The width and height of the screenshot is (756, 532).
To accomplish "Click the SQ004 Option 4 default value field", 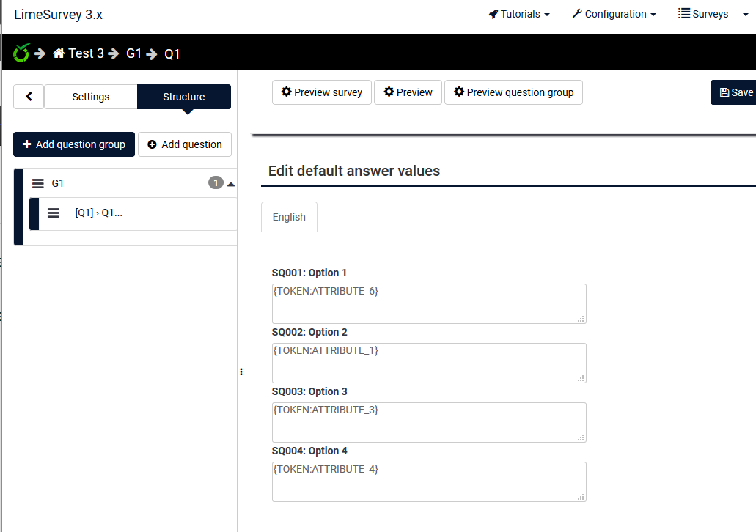I will [x=429, y=482].
